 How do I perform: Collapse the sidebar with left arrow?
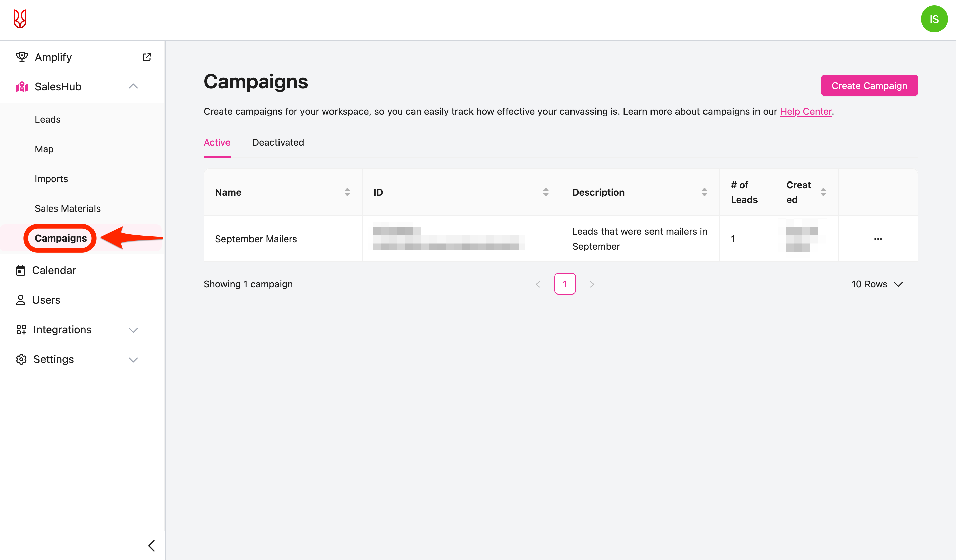pos(151,545)
